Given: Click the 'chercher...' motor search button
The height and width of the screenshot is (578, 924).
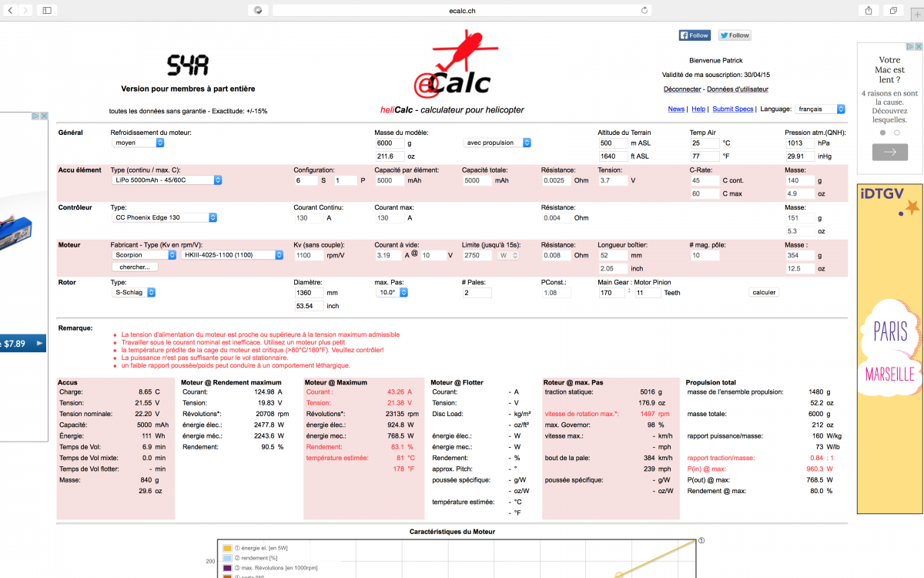Looking at the screenshot, I should 135,267.
